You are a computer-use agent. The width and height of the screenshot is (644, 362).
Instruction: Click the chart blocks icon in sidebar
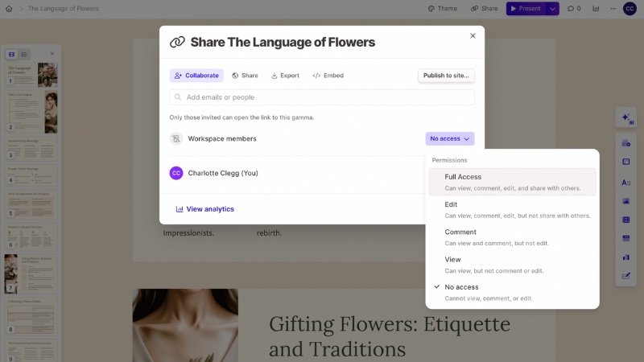coord(626,257)
